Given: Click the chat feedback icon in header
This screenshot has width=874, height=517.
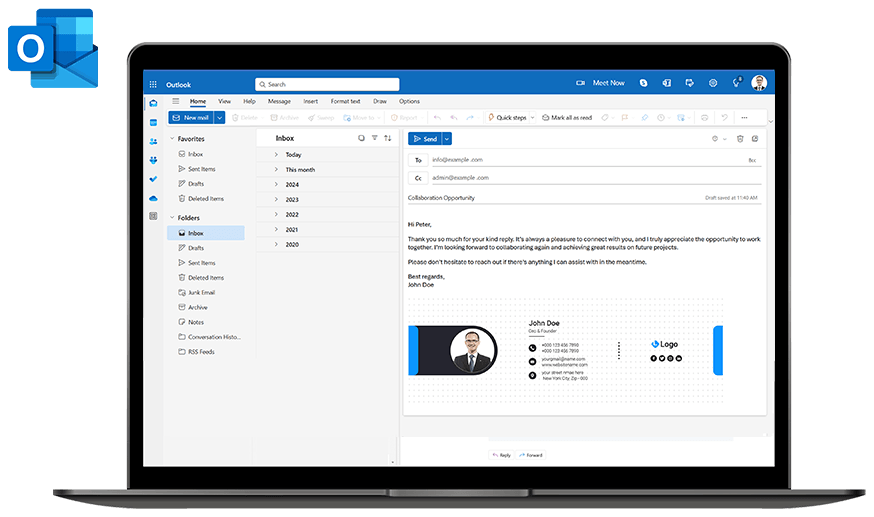Looking at the screenshot, I should coord(690,83).
